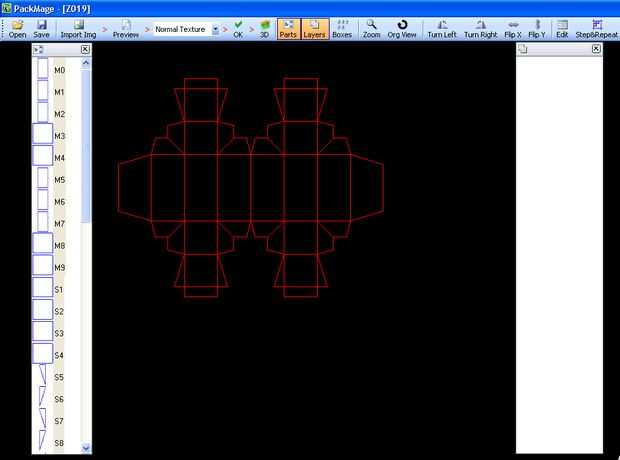Select part M4 thumbnail

tap(42, 155)
